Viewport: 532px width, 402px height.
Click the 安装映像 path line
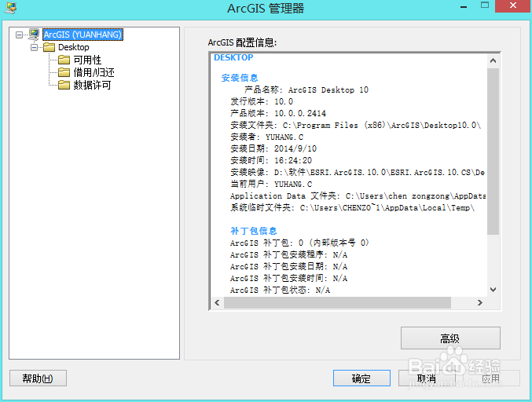coord(358,172)
